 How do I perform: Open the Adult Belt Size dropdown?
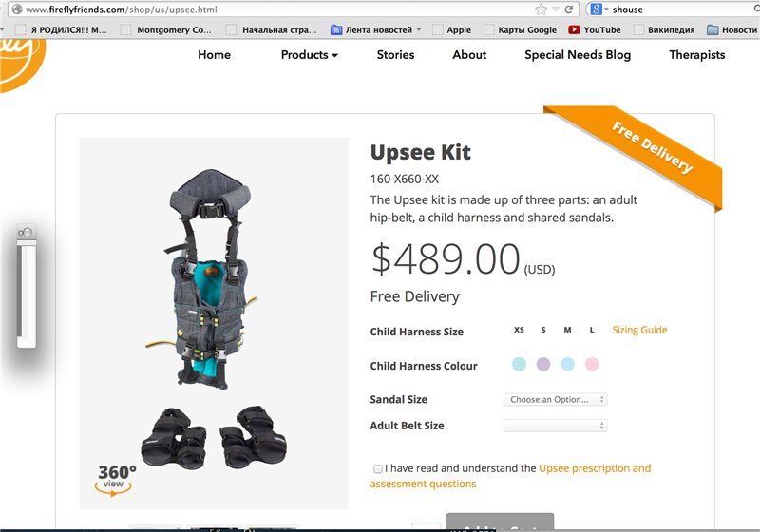[556, 426]
